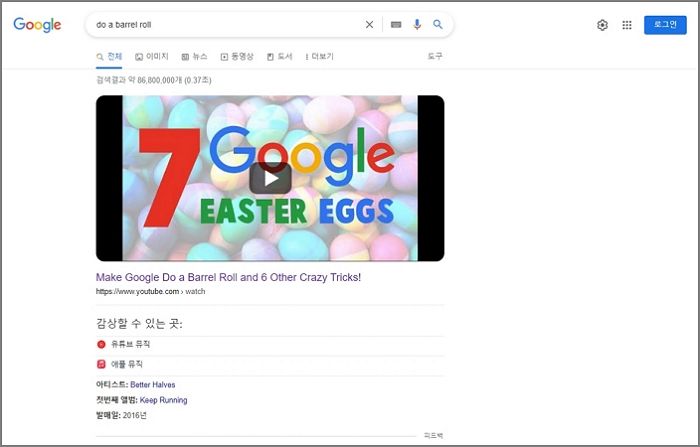Switch to the 이미지 tab
Image resolution: width=700 pixels, height=447 pixels.
click(x=152, y=57)
